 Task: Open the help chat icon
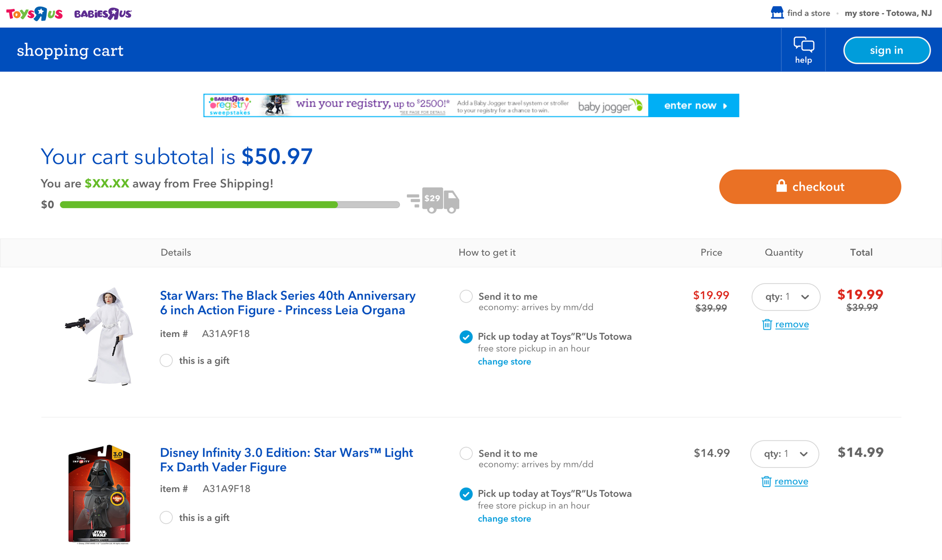click(x=804, y=45)
